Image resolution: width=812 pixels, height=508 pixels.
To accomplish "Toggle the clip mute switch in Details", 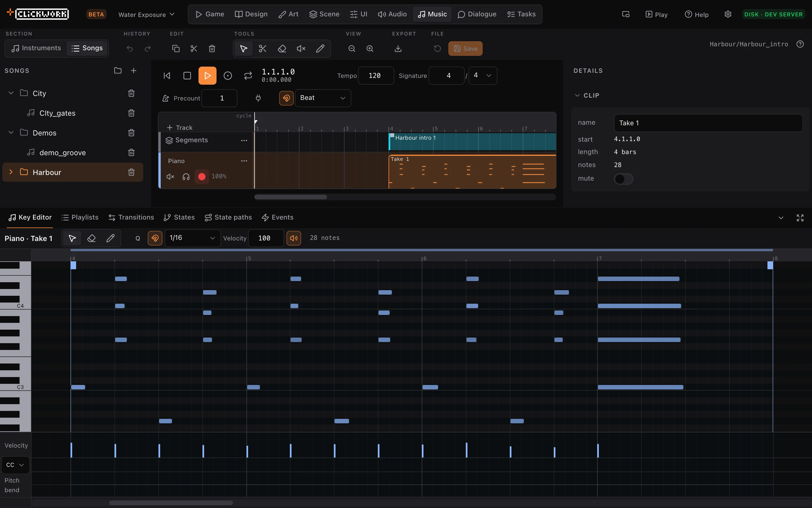I will coord(623,179).
